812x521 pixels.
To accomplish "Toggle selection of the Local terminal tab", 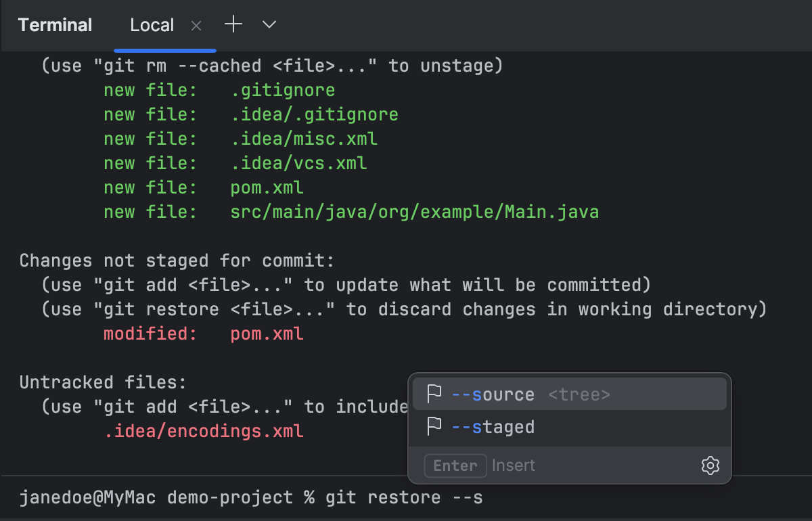I will pyautogui.click(x=152, y=24).
